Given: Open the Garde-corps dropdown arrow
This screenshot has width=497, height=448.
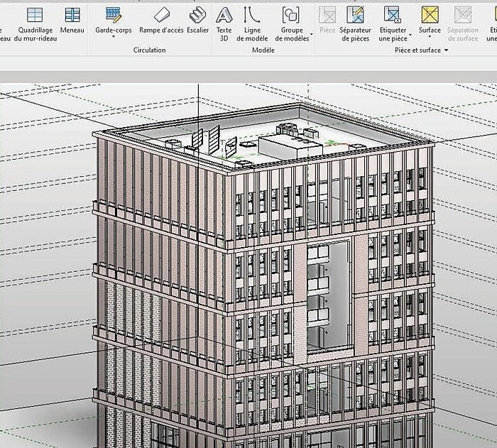Looking at the screenshot, I should [113, 37].
